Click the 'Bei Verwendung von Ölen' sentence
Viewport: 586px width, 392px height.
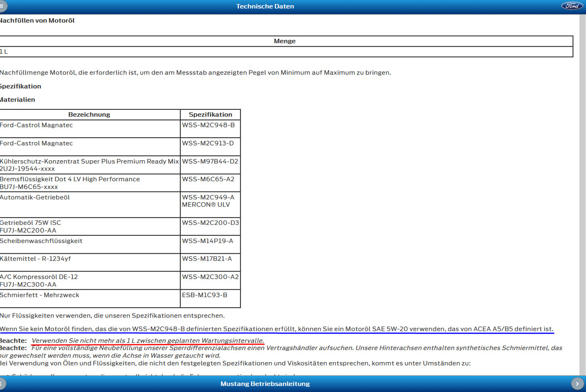pos(235,363)
